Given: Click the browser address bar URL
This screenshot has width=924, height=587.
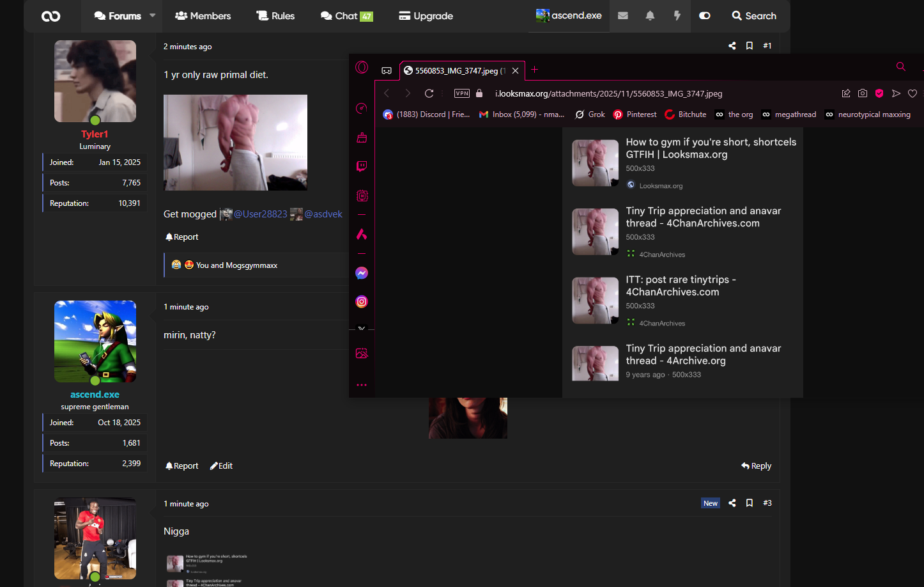Looking at the screenshot, I should point(608,93).
